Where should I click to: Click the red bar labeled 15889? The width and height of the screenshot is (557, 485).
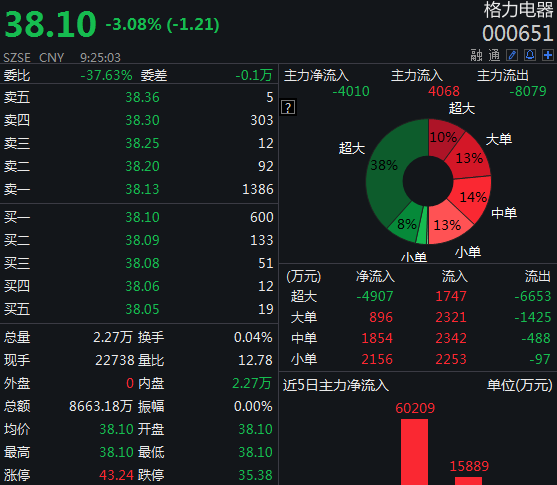(469, 481)
